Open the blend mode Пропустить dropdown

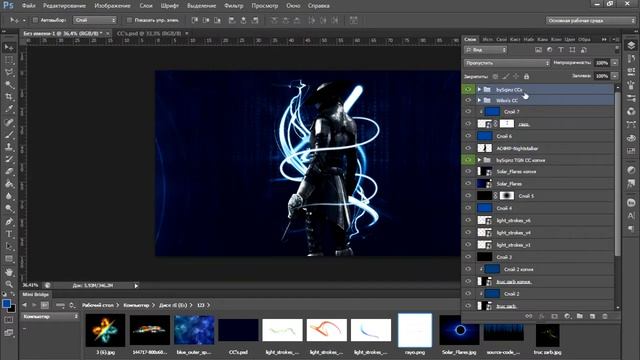pos(507,63)
